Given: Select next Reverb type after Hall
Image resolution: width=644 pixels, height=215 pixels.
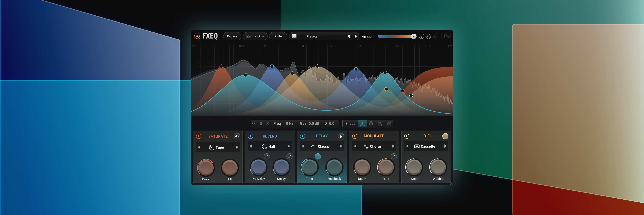Looking at the screenshot, I should [x=289, y=146].
